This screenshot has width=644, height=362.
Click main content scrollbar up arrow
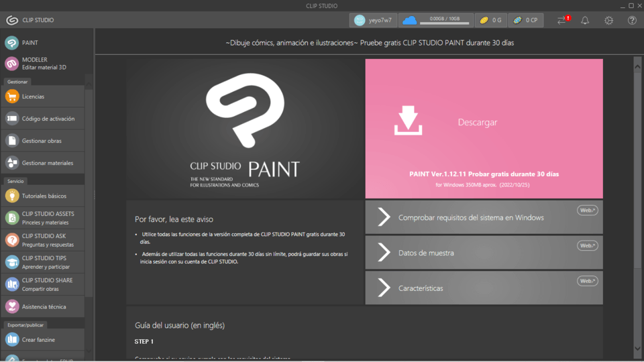[637, 66]
